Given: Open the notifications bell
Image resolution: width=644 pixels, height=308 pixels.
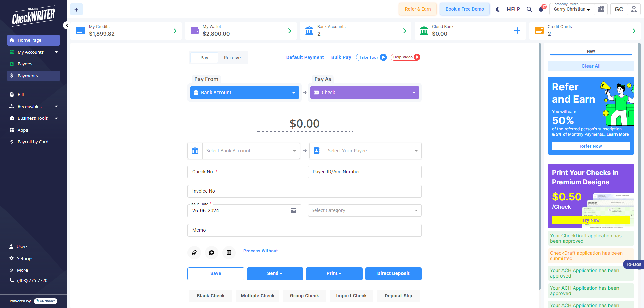Looking at the screenshot, I should pos(541,9).
